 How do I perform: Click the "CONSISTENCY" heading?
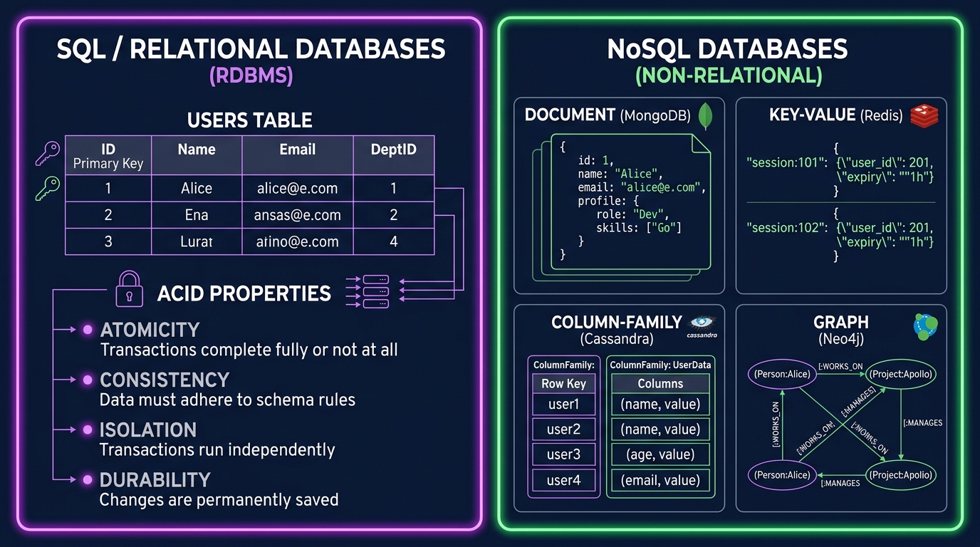[x=165, y=380]
